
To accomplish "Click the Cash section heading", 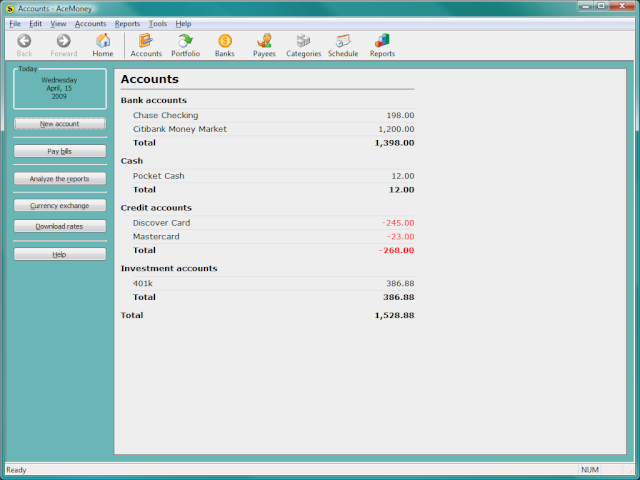I will coord(131,161).
